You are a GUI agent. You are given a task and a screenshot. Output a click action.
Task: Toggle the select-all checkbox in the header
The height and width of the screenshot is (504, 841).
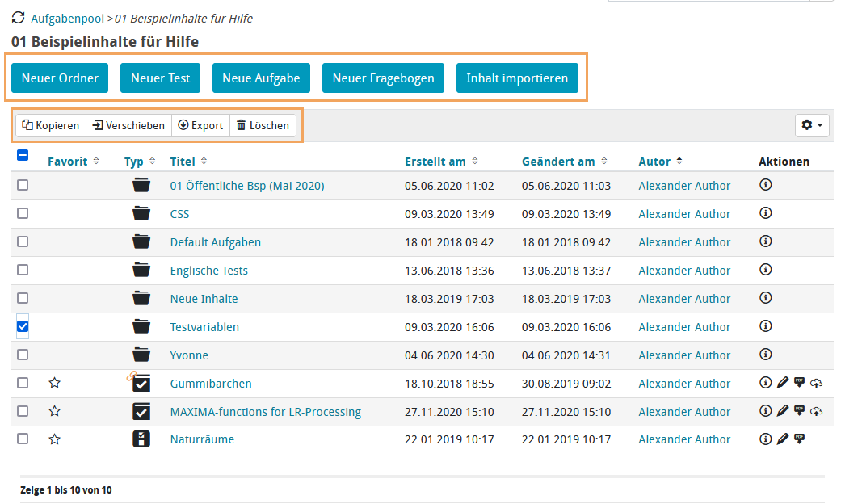23,155
